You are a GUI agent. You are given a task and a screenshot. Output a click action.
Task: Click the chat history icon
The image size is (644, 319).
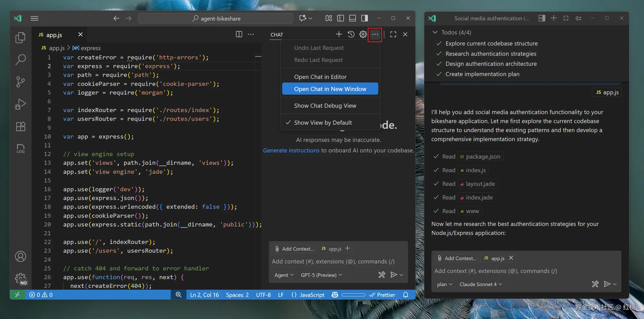click(351, 34)
